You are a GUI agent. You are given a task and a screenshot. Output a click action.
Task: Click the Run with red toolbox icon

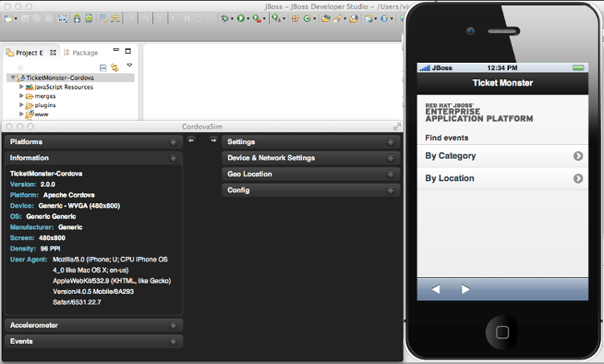(x=257, y=18)
